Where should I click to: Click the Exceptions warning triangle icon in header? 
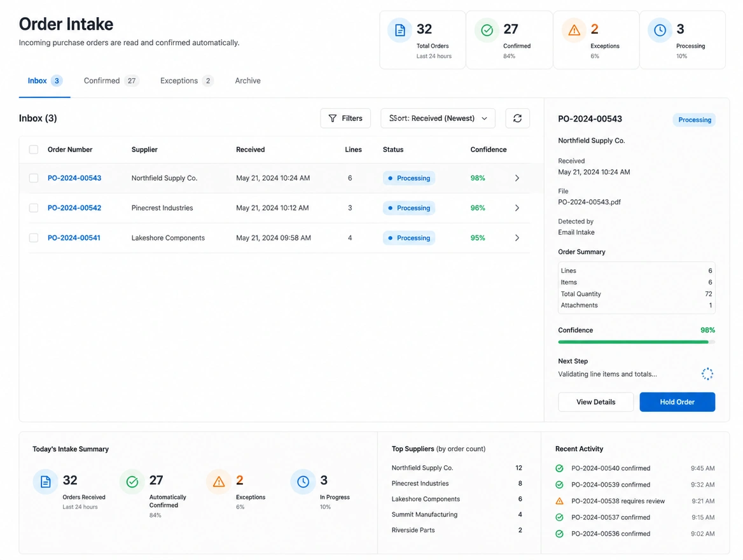tap(574, 31)
